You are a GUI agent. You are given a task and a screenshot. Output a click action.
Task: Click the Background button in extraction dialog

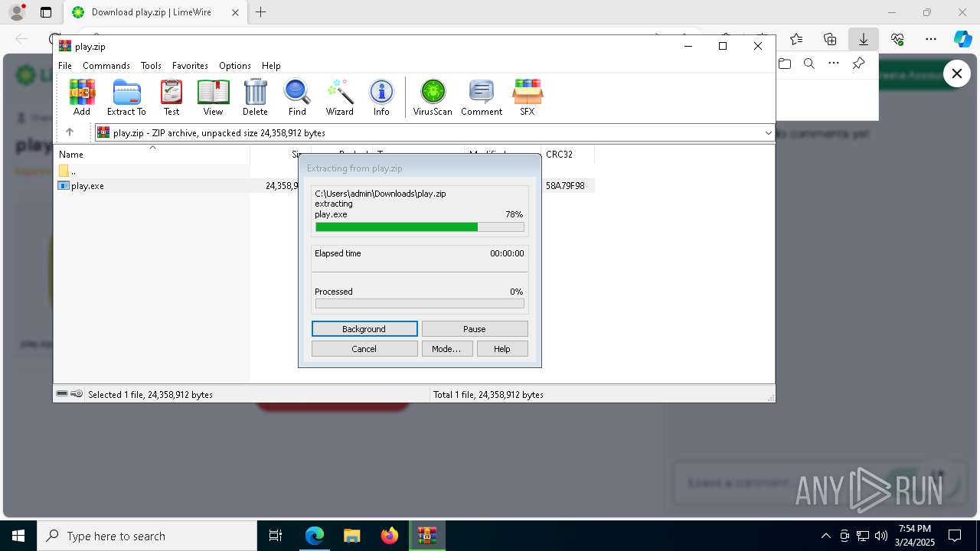point(364,329)
